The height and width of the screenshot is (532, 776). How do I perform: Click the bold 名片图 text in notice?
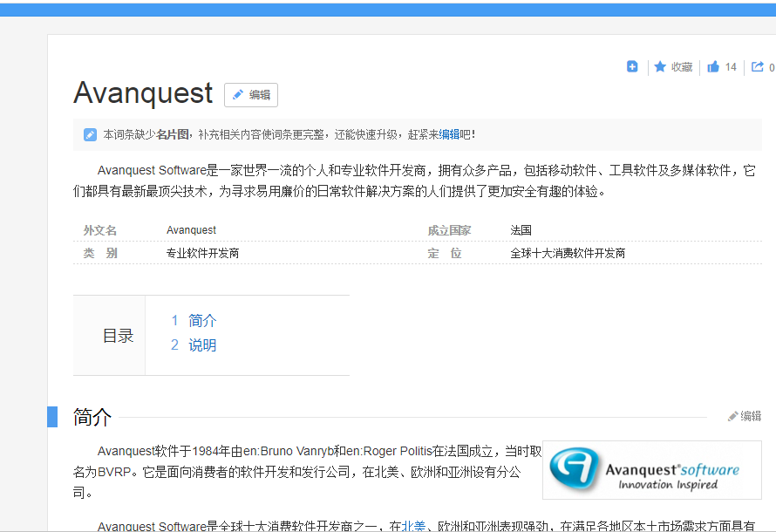click(173, 134)
